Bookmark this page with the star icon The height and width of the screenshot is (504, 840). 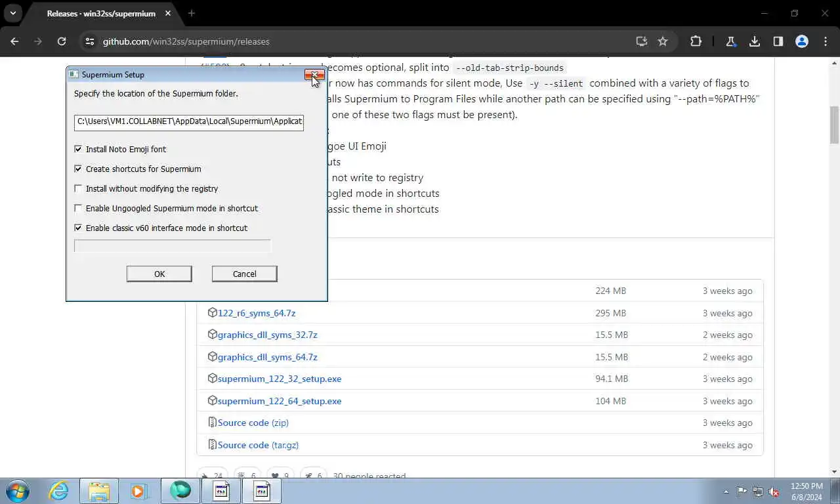click(x=663, y=41)
